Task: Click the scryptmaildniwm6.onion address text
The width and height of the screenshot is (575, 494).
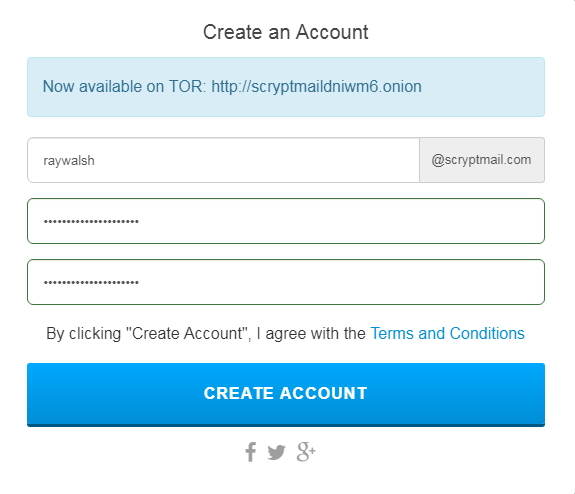Action: (316, 87)
